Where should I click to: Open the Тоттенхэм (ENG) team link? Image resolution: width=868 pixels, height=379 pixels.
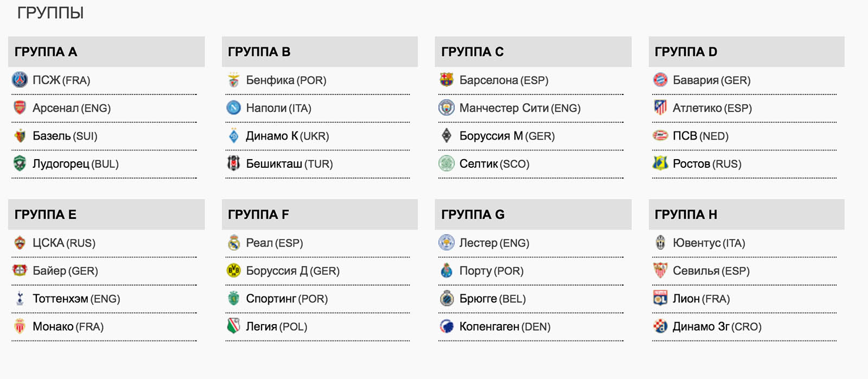pyautogui.click(x=76, y=299)
